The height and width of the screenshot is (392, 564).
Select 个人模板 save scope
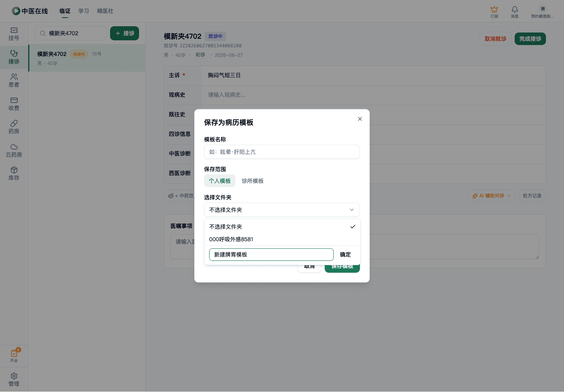(x=220, y=181)
